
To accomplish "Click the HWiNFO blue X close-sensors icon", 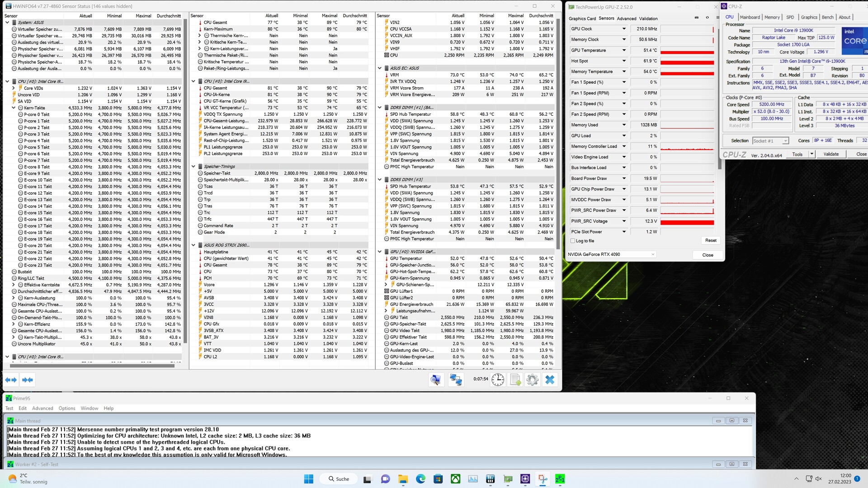I will coord(550,380).
